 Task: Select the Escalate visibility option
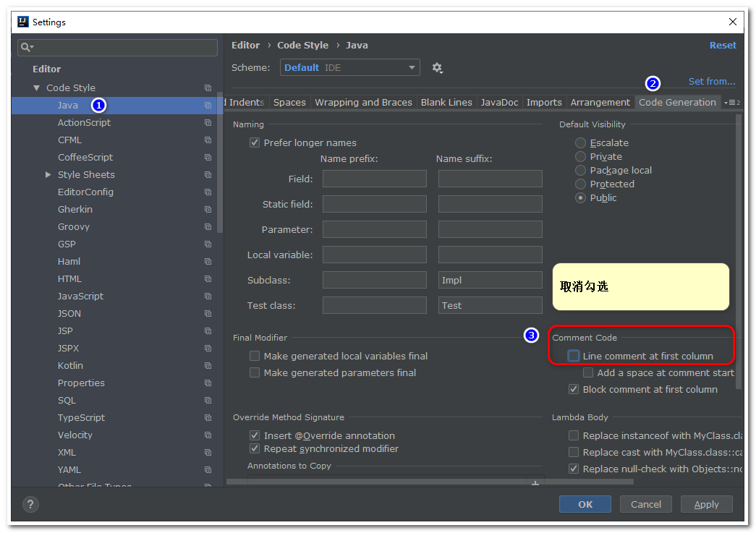pyautogui.click(x=580, y=142)
